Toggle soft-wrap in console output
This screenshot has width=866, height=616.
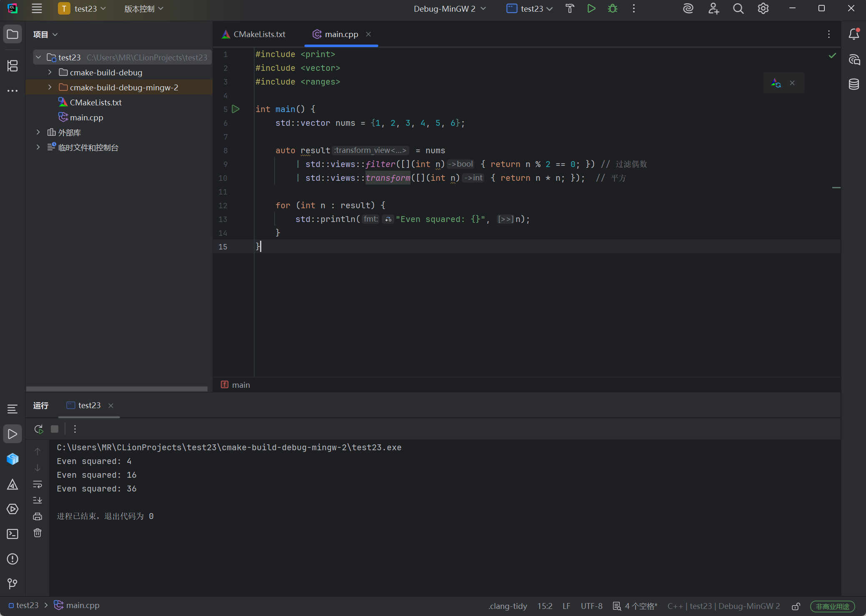click(38, 484)
